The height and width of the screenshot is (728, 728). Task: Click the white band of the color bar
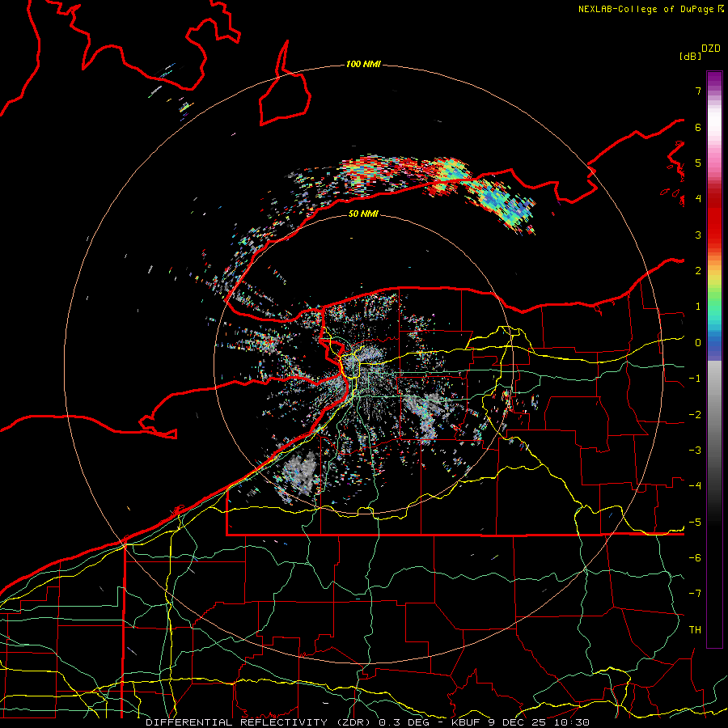click(x=714, y=123)
